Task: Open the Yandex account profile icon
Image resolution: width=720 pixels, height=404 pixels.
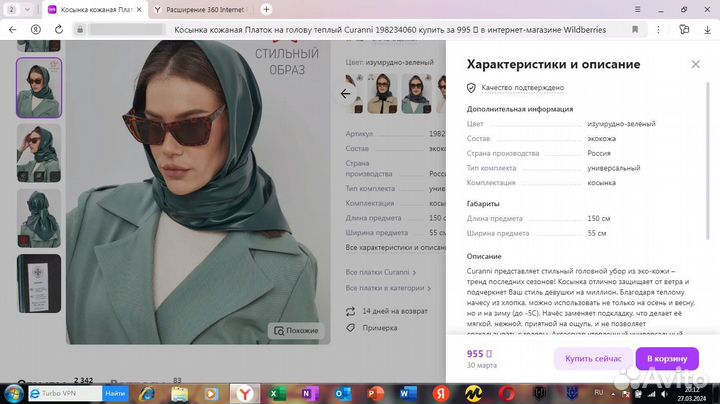Action: [x=35, y=30]
